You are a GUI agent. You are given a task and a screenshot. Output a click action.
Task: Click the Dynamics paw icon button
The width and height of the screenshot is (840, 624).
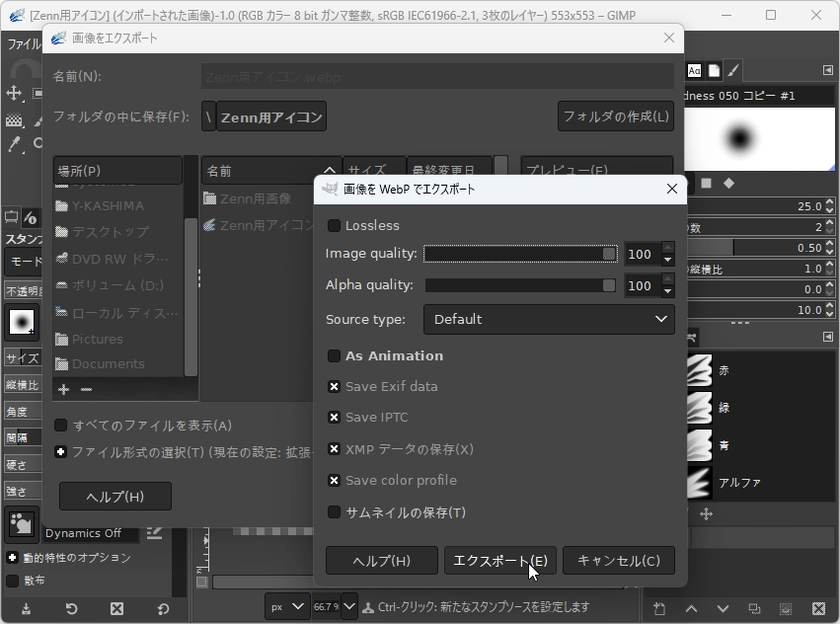pos(22,523)
